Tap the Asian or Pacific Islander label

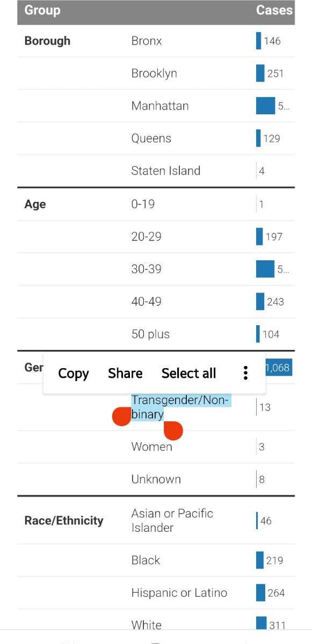[x=172, y=521]
